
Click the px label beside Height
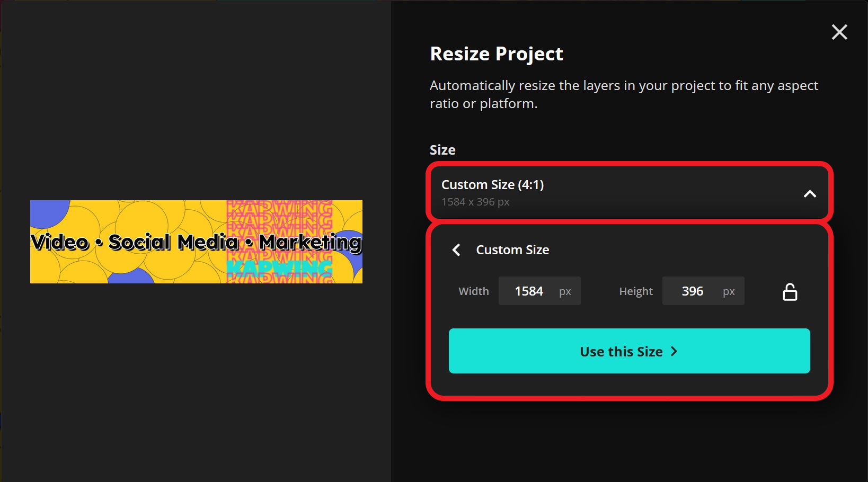(x=729, y=291)
